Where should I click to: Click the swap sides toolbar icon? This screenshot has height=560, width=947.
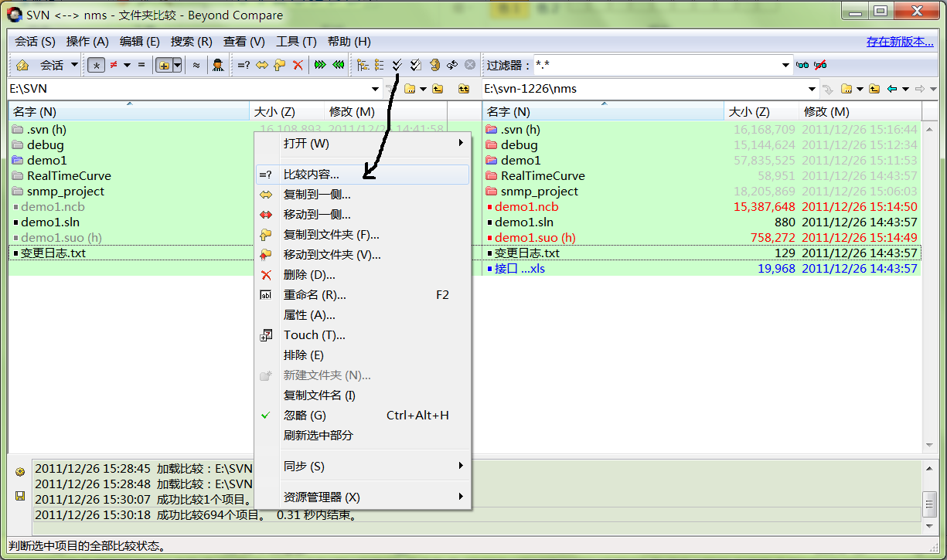452,65
